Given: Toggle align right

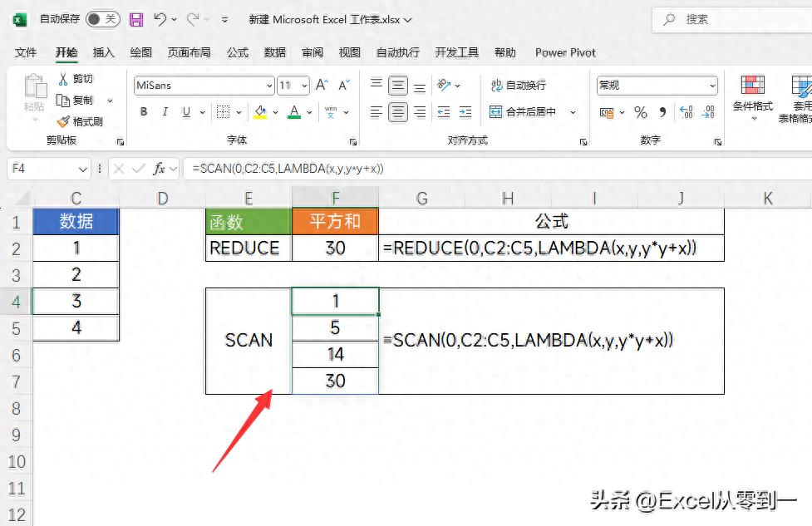Looking at the screenshot, I should 420,112.
